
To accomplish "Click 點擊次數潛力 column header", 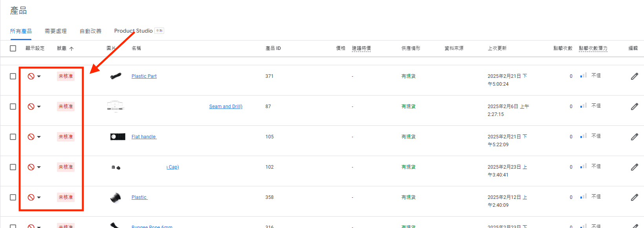I will [593, 48].
